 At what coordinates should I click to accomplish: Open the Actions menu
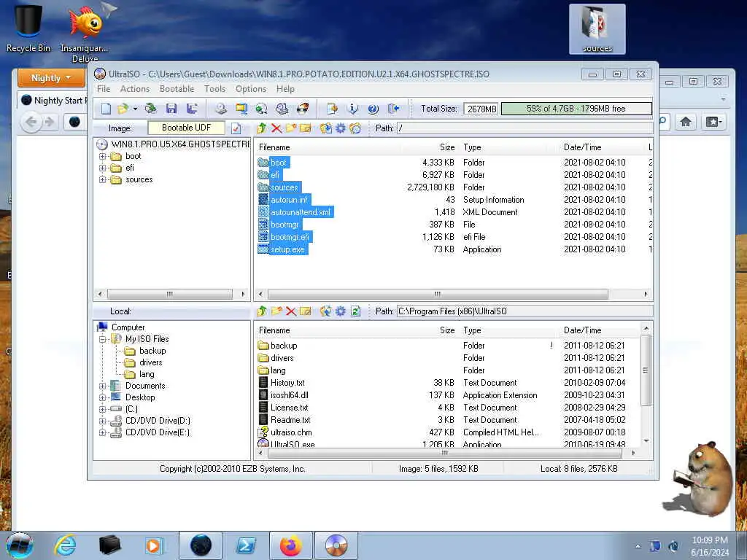coord(135,89)
